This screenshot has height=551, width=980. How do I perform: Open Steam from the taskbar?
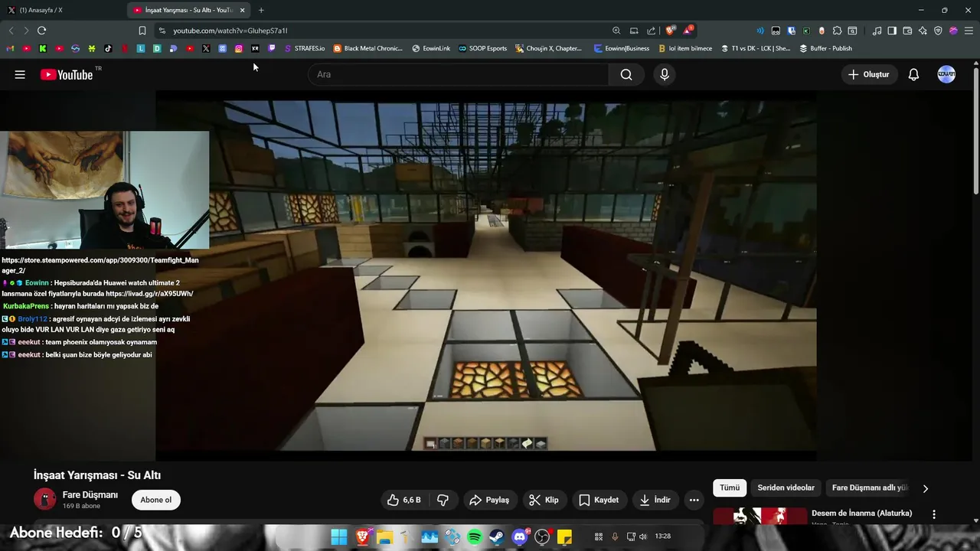[496, 536]
